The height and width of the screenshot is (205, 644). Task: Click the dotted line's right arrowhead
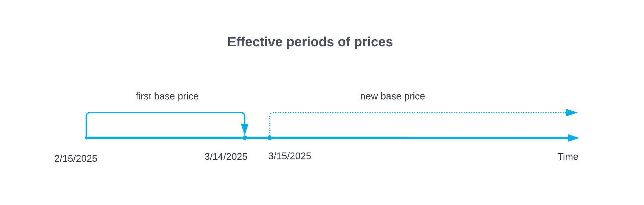pyautogui.click(x=571, y=113)
